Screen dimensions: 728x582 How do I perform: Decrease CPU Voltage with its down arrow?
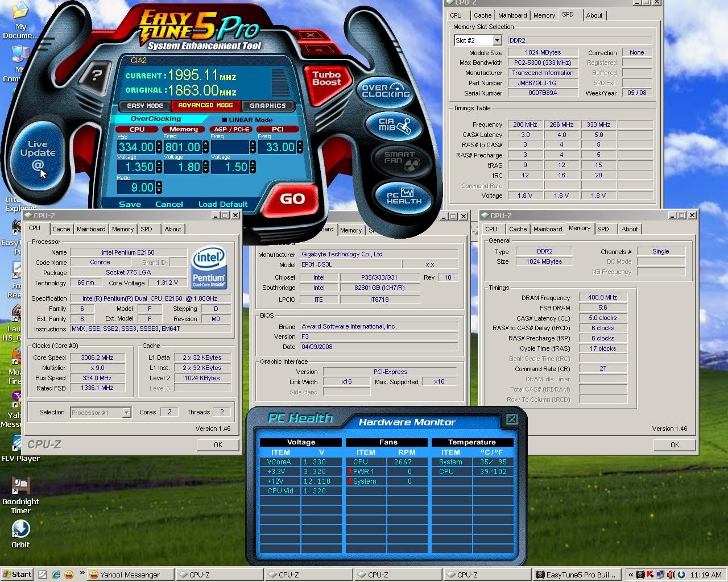(159, 170)
